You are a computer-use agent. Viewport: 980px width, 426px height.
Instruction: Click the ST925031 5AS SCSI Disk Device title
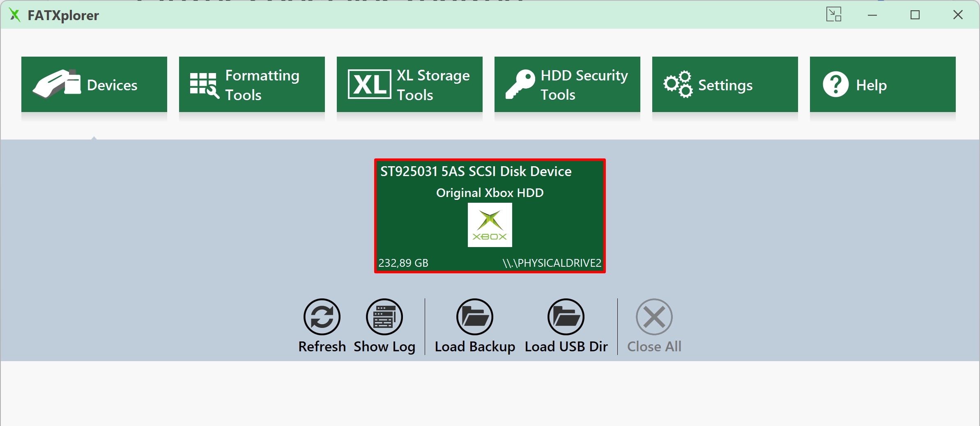point(476,171)
